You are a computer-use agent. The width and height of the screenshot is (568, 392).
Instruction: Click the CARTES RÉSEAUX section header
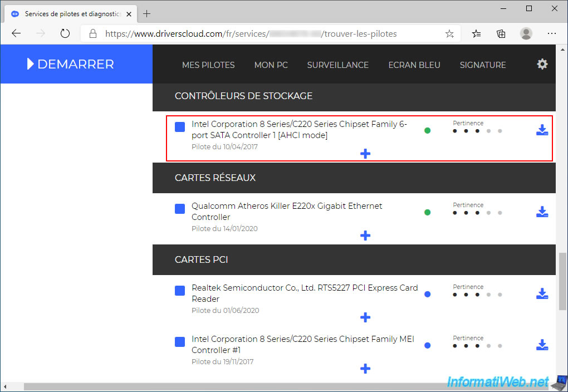click(x=354, y=178)
